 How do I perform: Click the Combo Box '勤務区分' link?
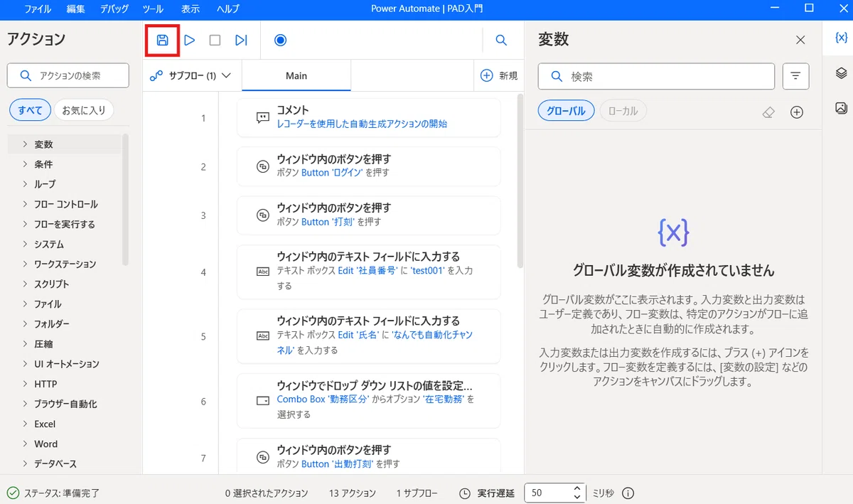pyautogui.click(x=323, y=400)
